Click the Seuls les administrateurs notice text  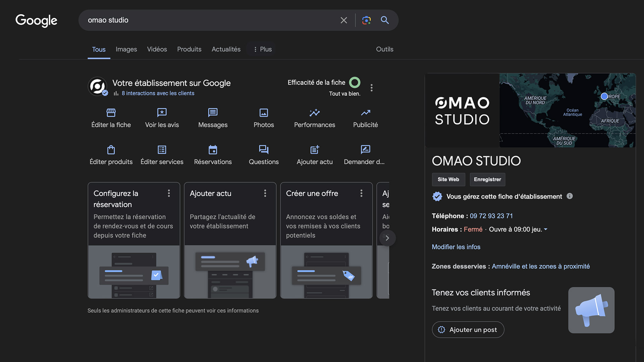[x=173, y=311]
